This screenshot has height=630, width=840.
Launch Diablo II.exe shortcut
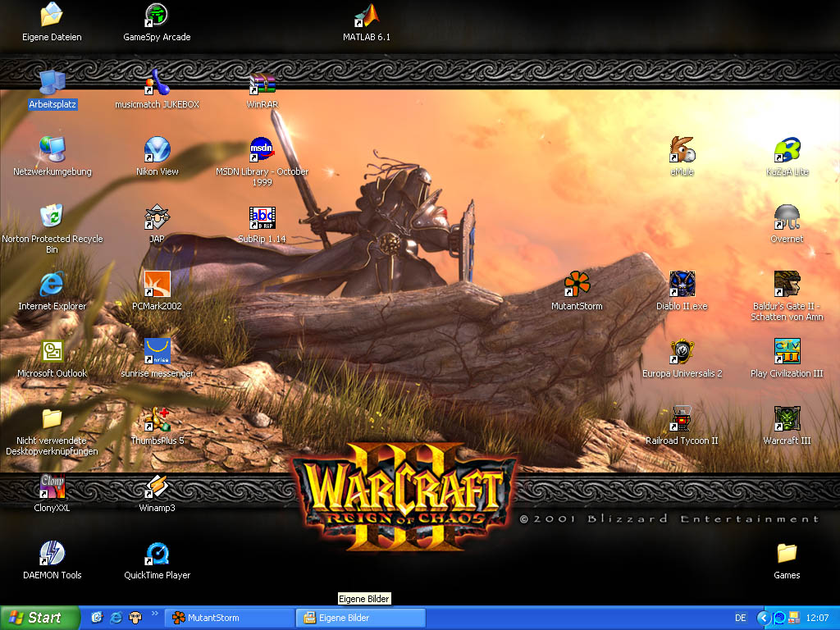[x=682, y=284]
